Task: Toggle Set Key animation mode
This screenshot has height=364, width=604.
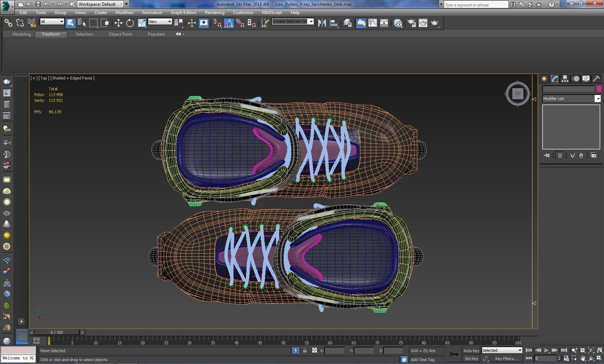Action: [x=471, y=359]
